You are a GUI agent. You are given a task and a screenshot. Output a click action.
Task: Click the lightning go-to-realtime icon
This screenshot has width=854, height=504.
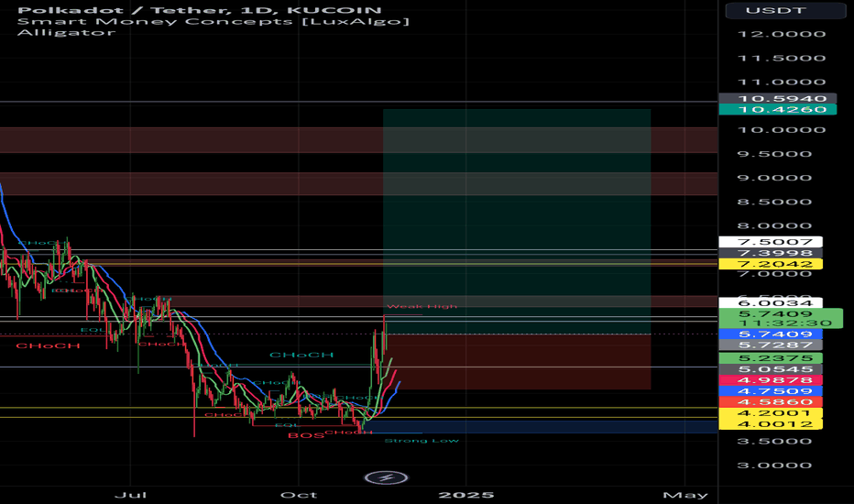click(386, 477)
